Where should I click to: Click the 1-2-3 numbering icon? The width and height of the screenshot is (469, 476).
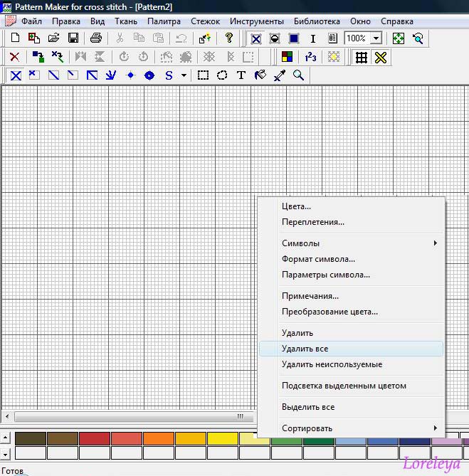point(310,57)
